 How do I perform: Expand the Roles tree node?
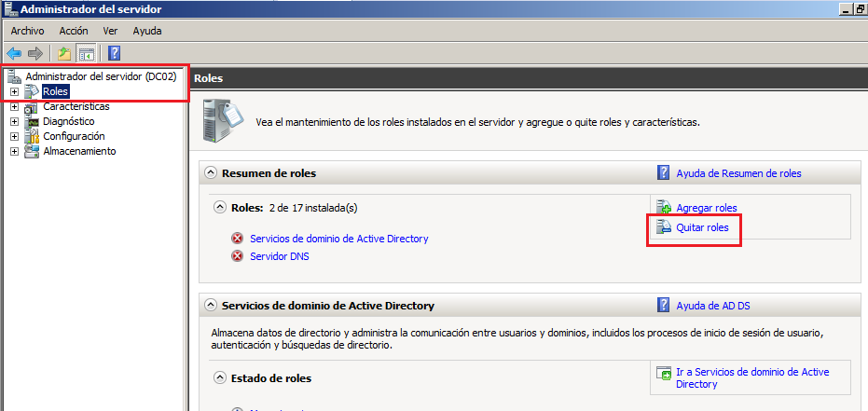point(14,91)
